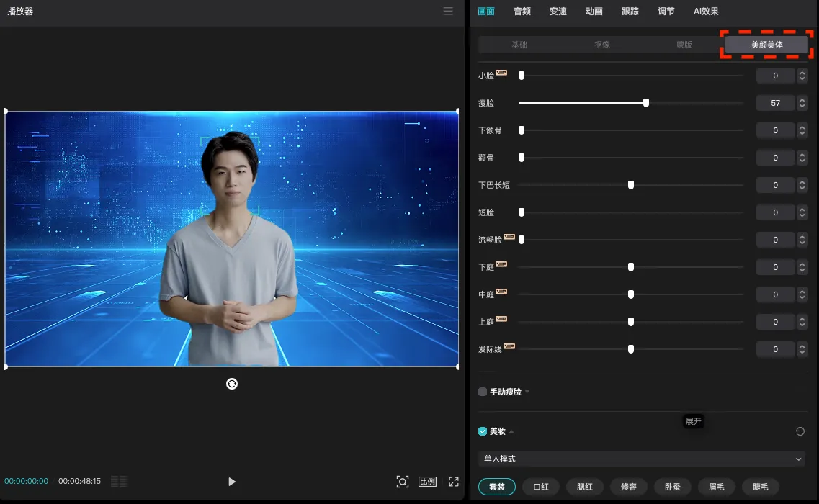The image size is (819, 504).
Task: Click the 小脸 value stepper arrows
Action: 802,76
